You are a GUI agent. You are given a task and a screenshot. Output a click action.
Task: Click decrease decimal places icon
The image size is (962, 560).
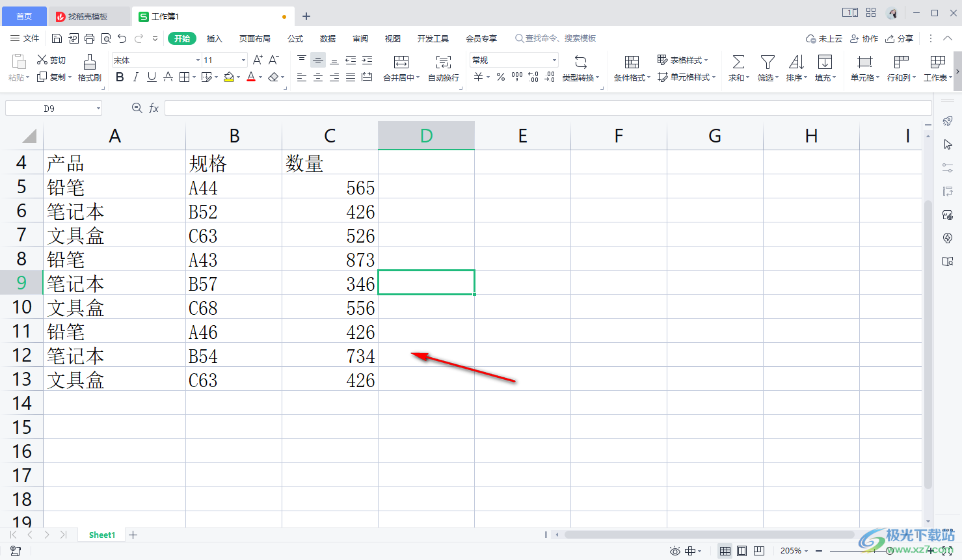(550, 77)
